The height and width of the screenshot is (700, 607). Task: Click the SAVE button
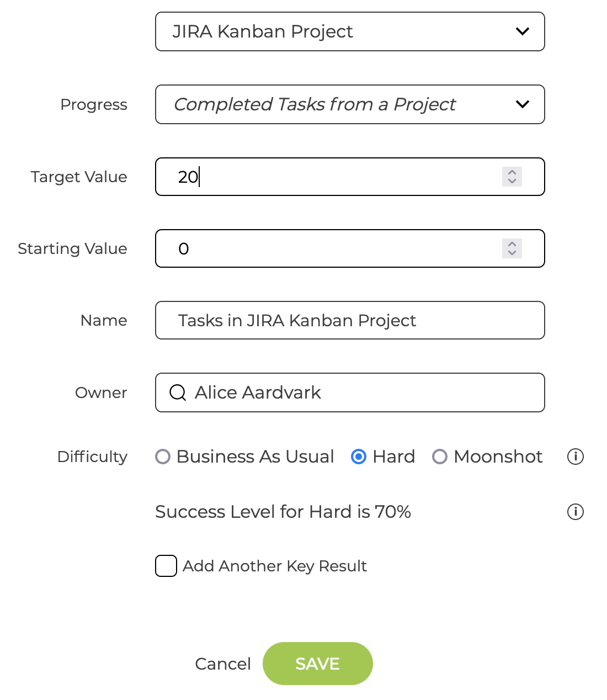tap(318, 664)
